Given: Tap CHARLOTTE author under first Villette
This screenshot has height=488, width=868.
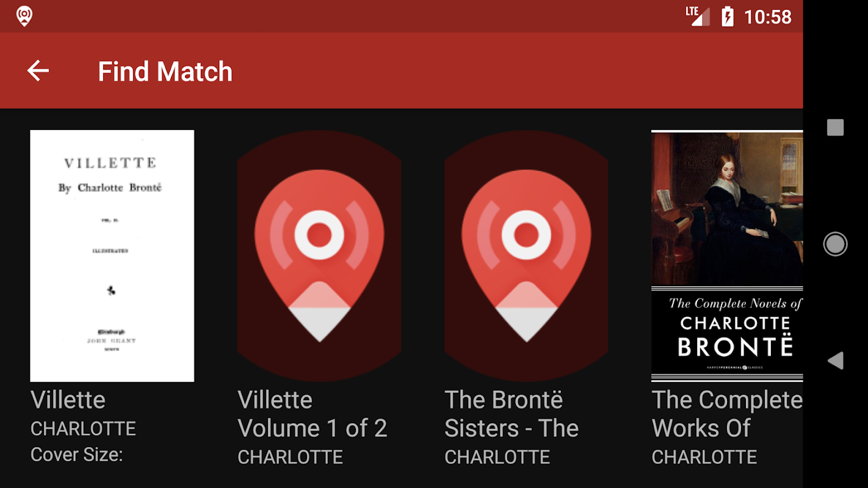Looking at the screenshot, I should (x=83, y=429).
